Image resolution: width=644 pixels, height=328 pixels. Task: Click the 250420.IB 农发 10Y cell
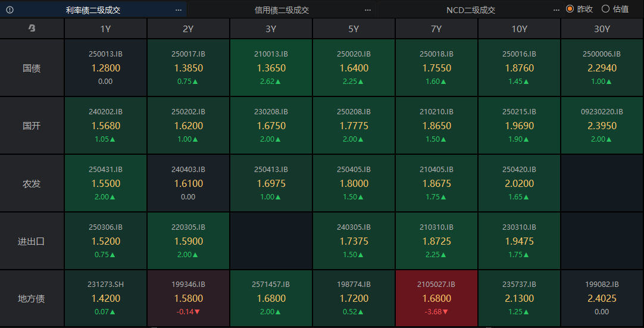[x=519, y=183]
